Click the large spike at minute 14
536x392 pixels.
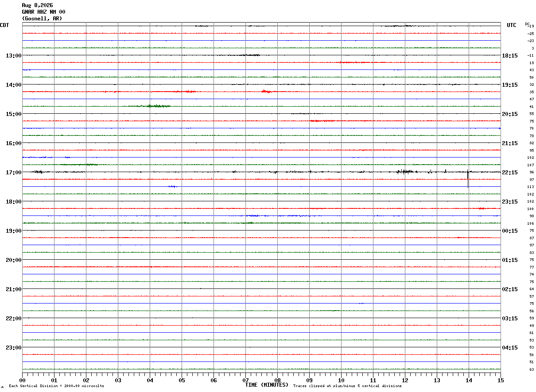click(468, 178)
